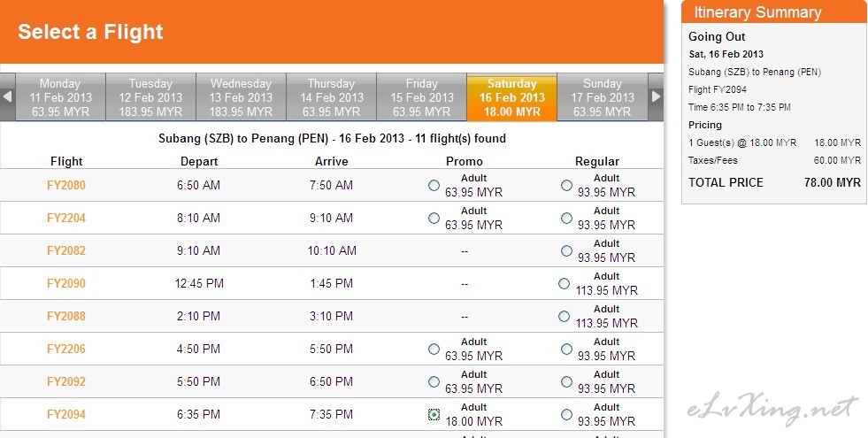The height and width of the screenshot is (438, 868).
Task: Open flight FY2080 details link
Action: 66,186
